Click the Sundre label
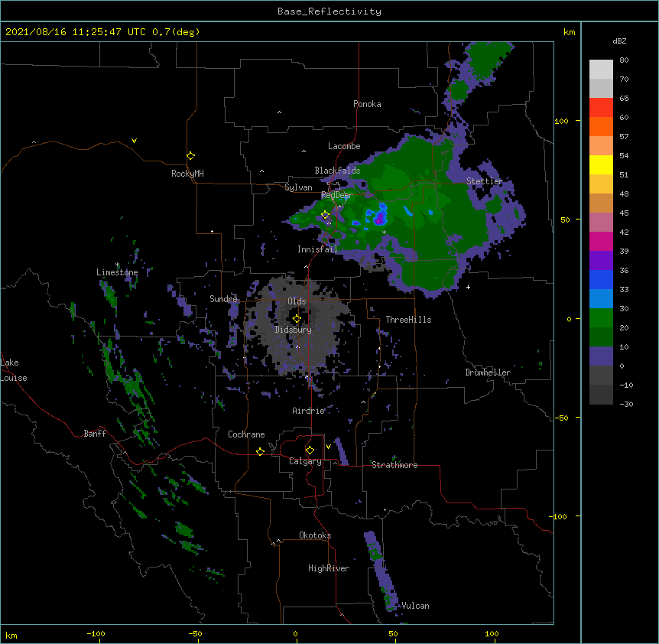The width and height of the screenshot is (659, 644). tap(223, 299)
